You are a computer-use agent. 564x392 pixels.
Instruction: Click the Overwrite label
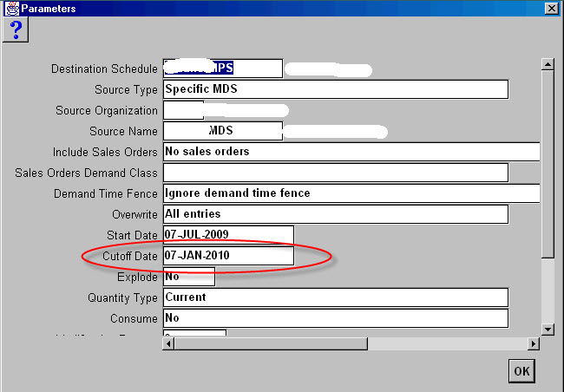click(134, 215)
